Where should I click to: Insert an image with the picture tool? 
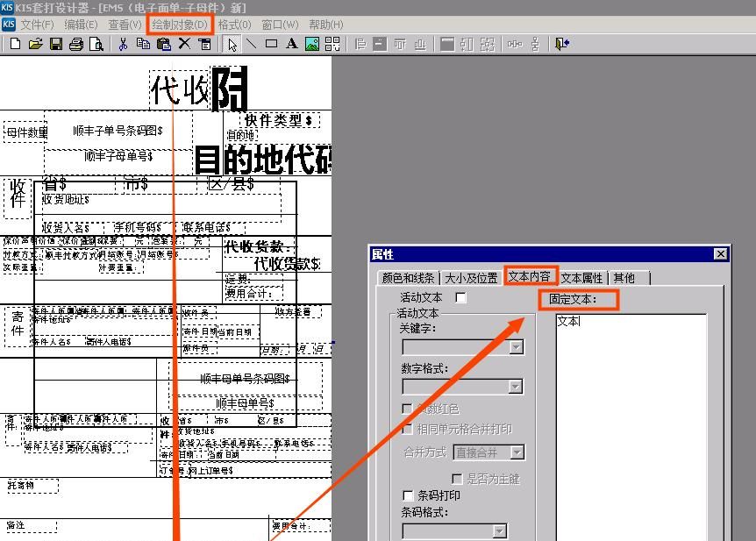coord(313,44)
